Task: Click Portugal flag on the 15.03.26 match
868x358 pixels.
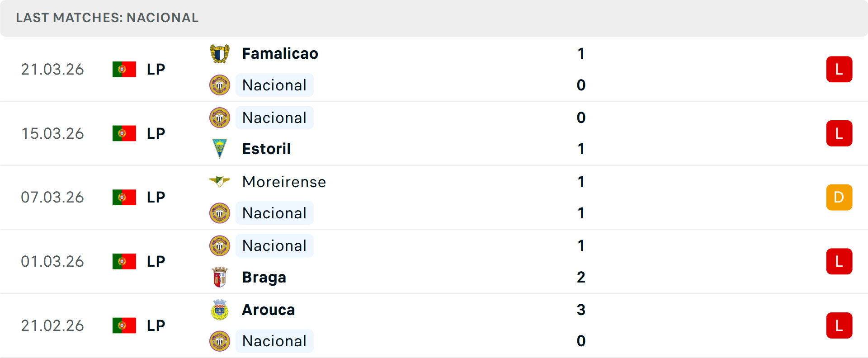Action: click(124, 133)
